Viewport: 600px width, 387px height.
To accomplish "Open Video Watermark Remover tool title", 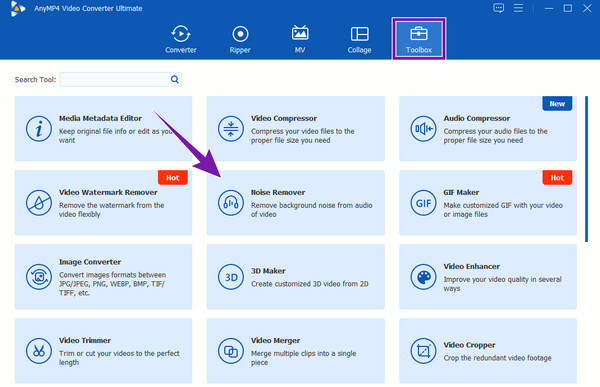I will 108,192.
